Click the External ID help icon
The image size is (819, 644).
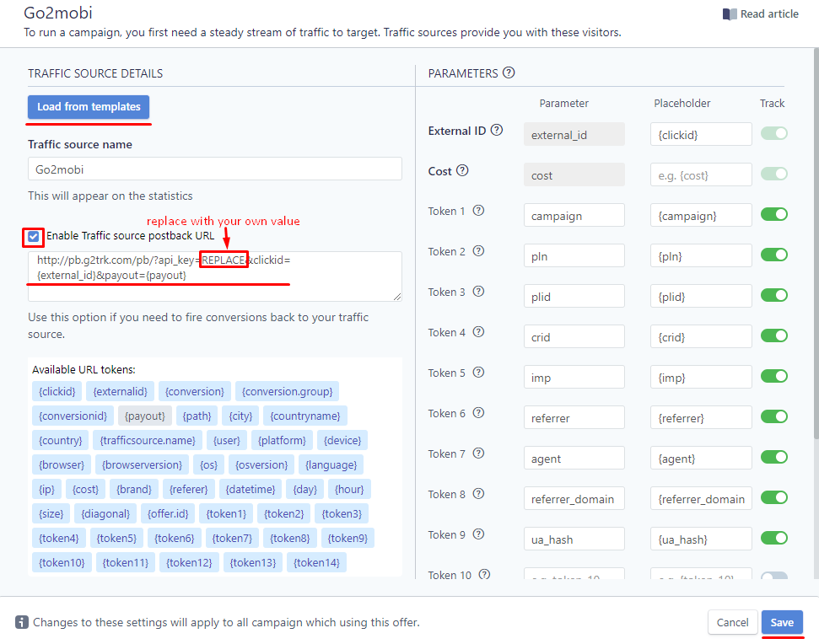click(497, 130)
